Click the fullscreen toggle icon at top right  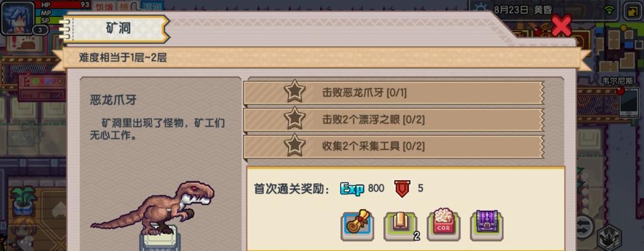click(x=631, y=11)
